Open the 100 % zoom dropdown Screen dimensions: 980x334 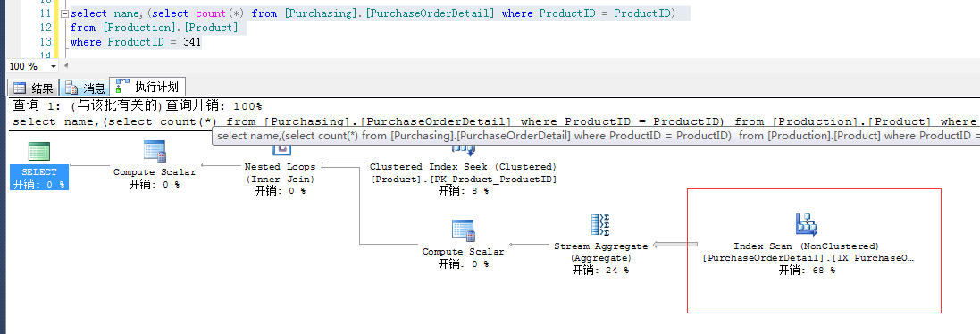[53, 66]
